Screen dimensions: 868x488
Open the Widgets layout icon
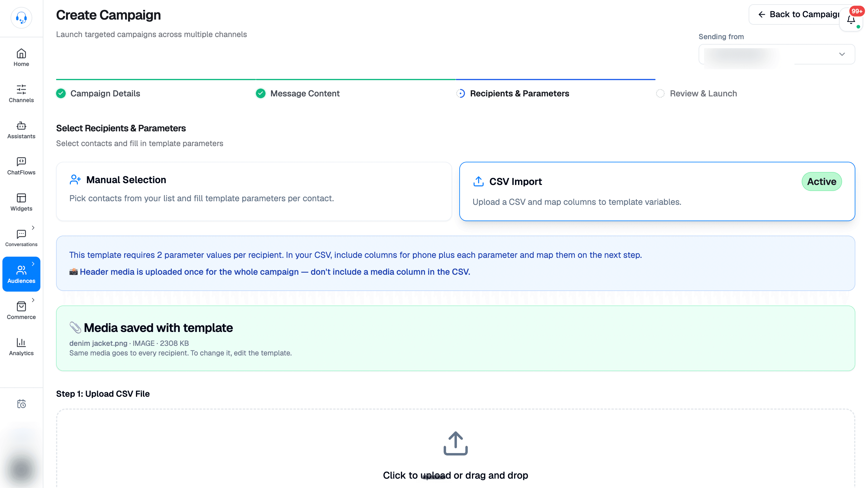pos(21,198)
